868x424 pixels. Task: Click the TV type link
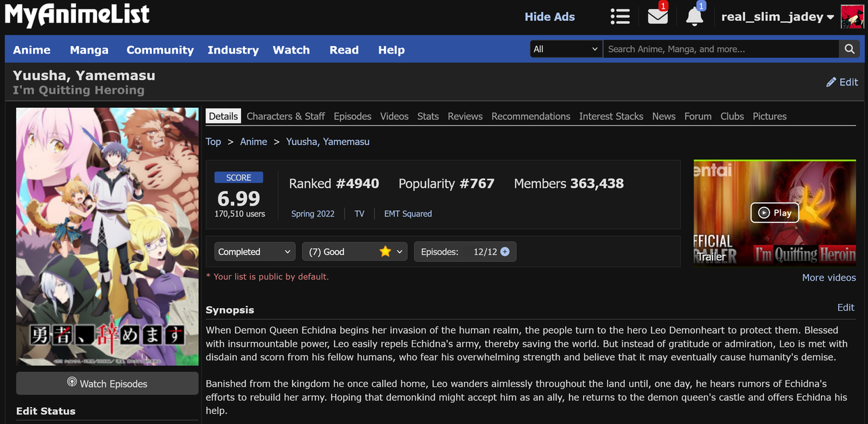[x=360, y=214]
